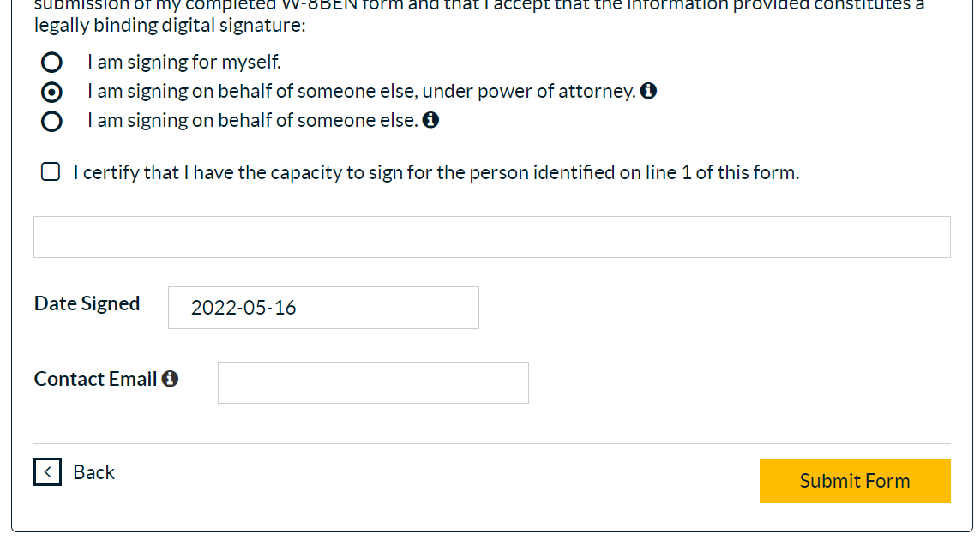Click the Back chevron icon box
Screen dimensions: 980x540
pyautogui.click(x=48, y=471)
